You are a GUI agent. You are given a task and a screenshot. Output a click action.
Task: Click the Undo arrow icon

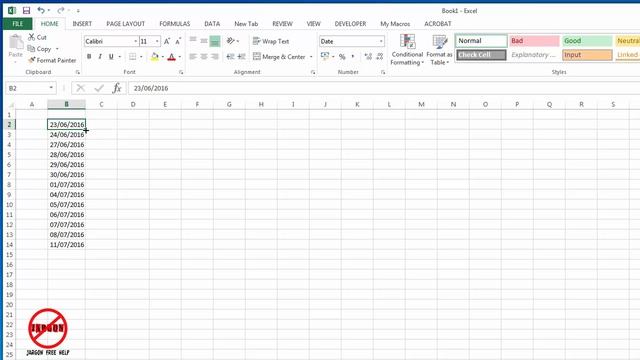41,11
